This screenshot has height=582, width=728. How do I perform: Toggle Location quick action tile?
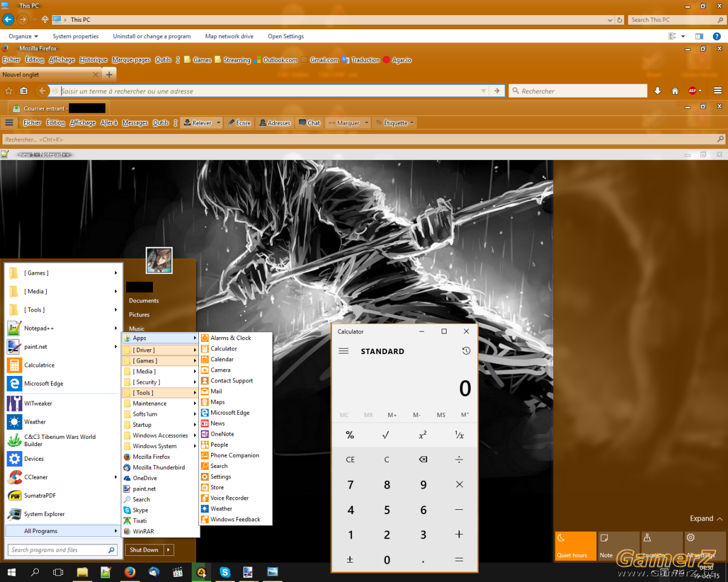tap(662, 546)
